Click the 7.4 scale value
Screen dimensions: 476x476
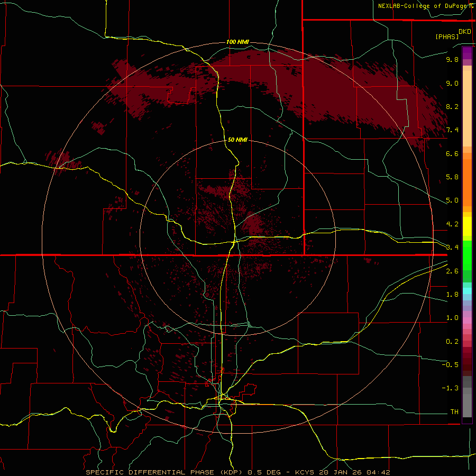(x=452, y=130)
